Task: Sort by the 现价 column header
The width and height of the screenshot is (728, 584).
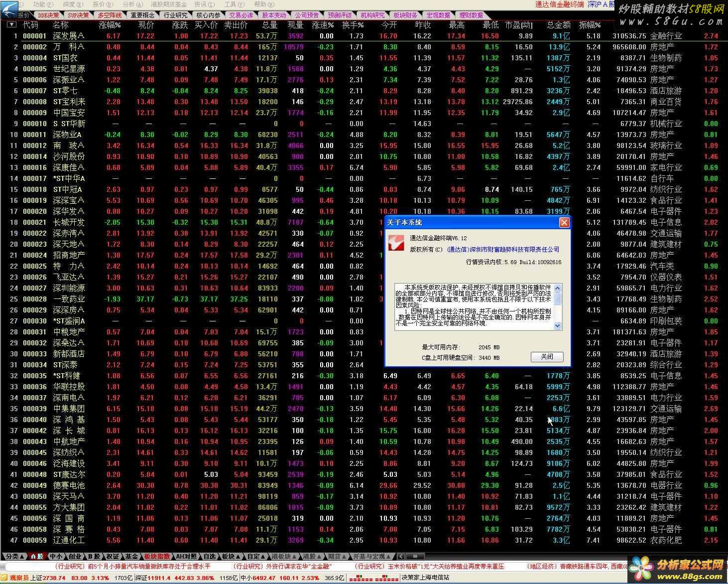Action: pyautogui.click(x=146, y=24)
